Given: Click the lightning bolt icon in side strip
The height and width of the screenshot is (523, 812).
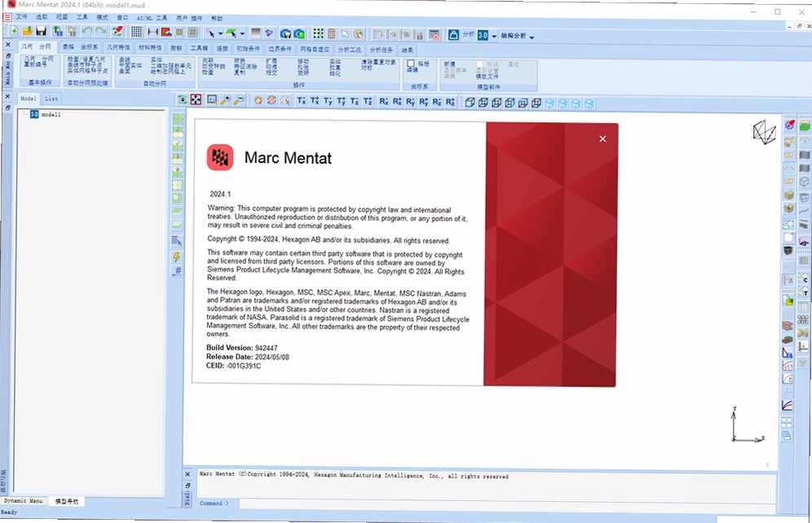Looking at the screenshot, I should coord(177,257).
